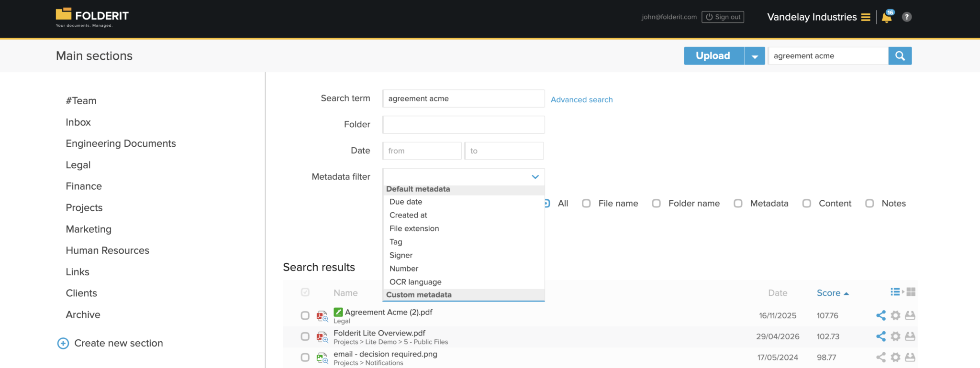This screenshot has height=368, width=980.
Task: Open settings gear for Agreement Acme (2).pdf
Action: click(x=896, y=315)
